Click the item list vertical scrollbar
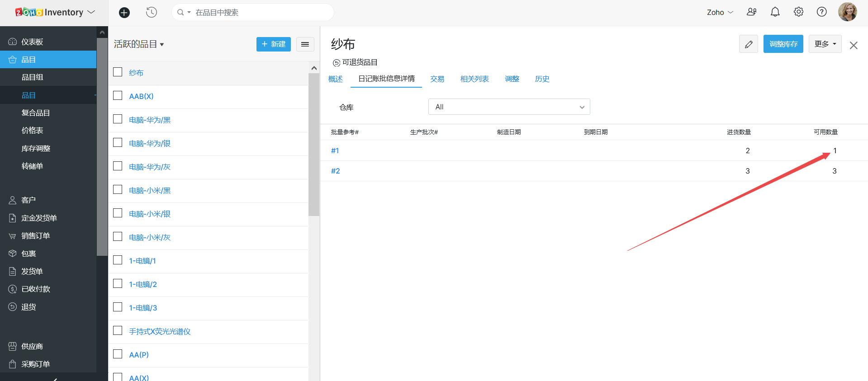Screen dimensions: 868x381 click(x=314, y=145)
